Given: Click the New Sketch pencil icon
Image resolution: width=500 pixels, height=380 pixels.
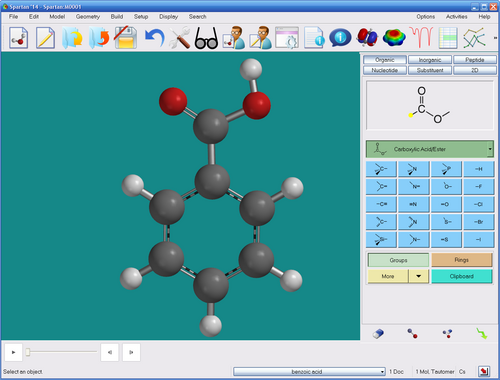Looking at the screenshot, I should tap(45, 38).
